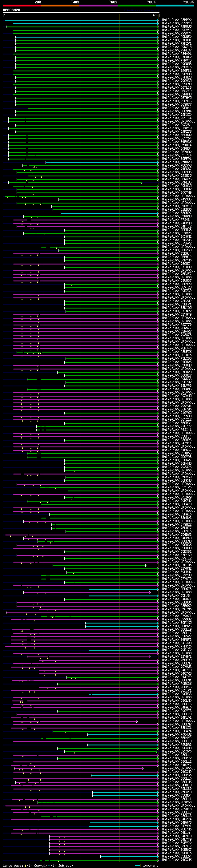The image size is (197, 868).
Task: Click the cyan ~100% identity legend segment
Action: [x=175, y=6]
